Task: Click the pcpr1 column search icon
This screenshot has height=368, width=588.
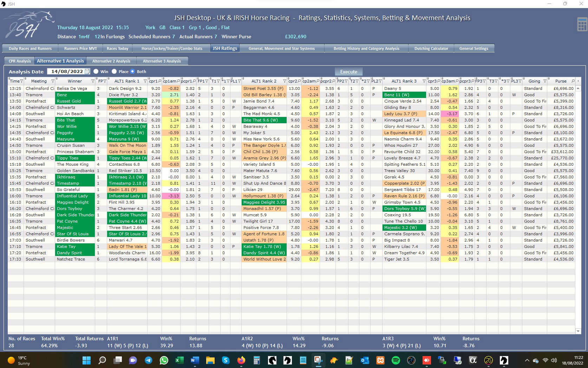Action: click(x=194, y=81)
